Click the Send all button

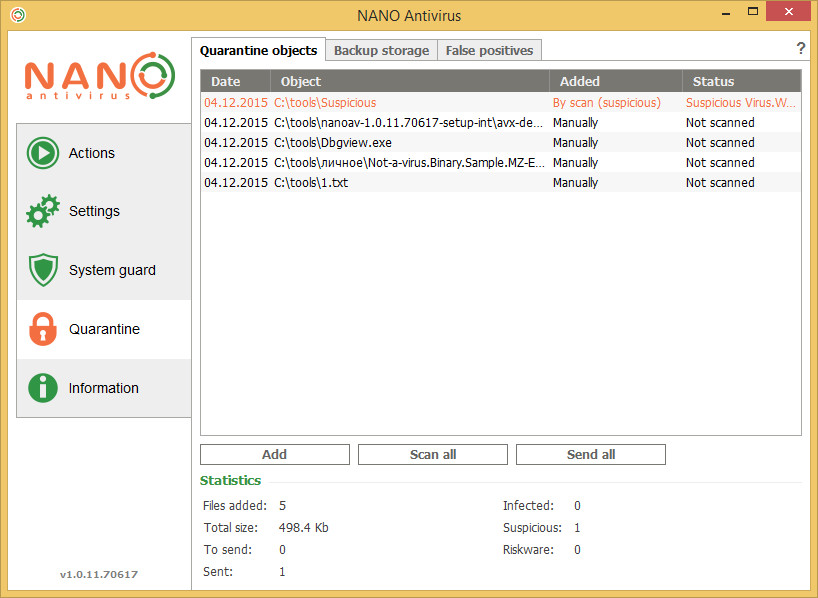coord(591,455)
